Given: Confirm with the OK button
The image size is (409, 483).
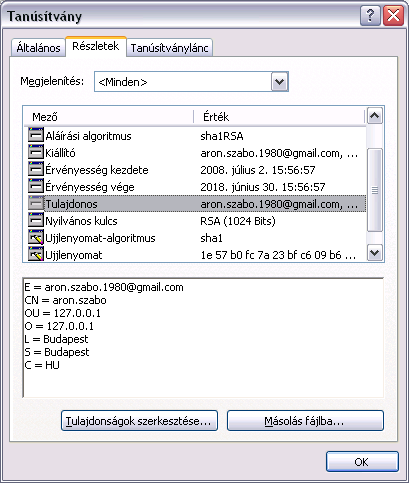Looking at the screenshot, I should point(362,462).
